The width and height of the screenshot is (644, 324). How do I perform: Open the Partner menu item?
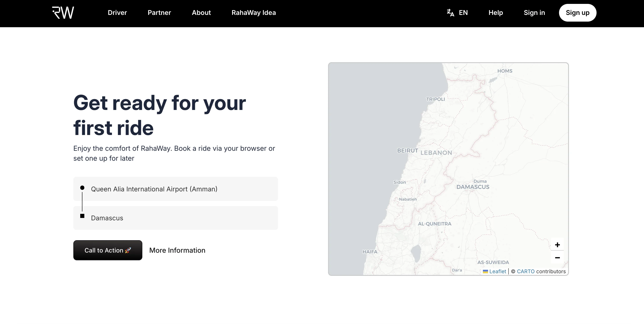[159, 13]
